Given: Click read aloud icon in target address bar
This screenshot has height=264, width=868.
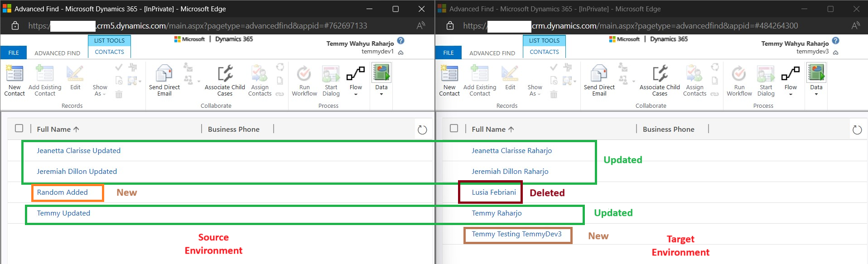Looking at the screenshot, I should (x=856, y=26).
